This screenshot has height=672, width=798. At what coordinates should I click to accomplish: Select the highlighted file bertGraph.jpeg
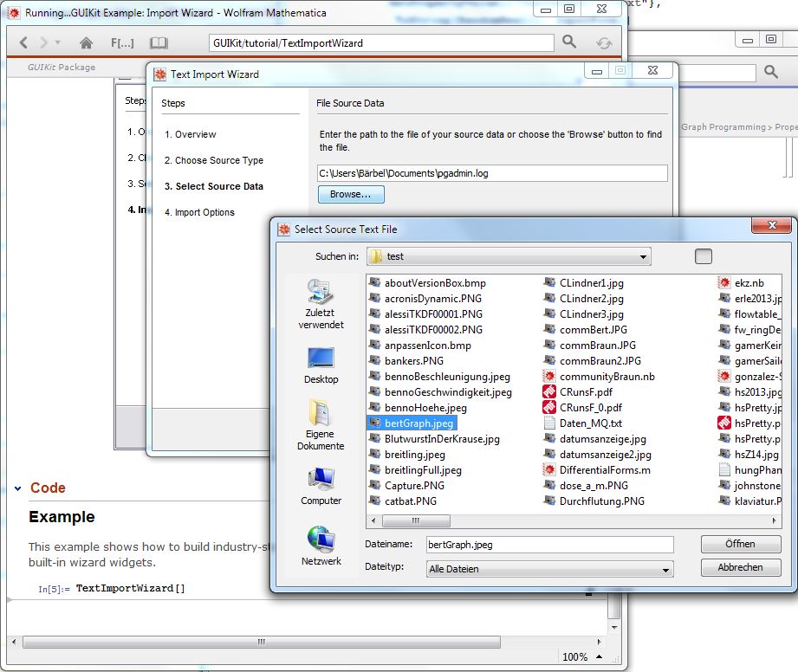tap(412, 423)
